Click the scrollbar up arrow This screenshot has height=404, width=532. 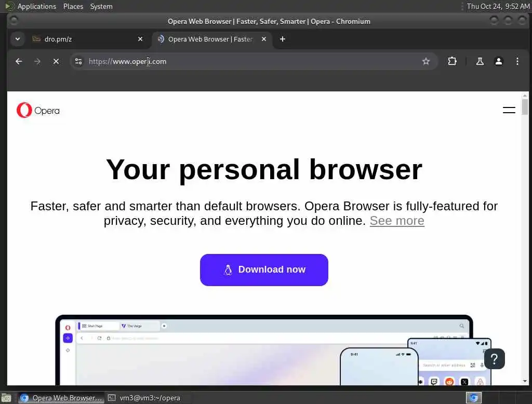pos(525,96)
